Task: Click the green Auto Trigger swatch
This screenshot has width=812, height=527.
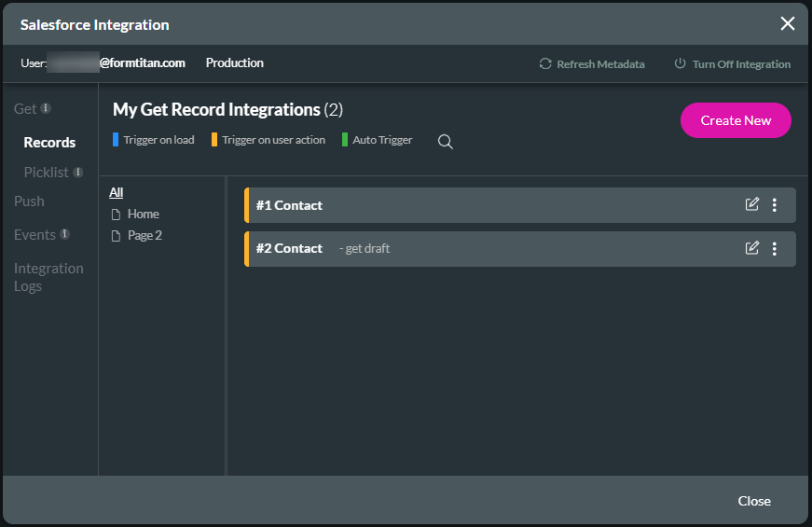Action: coord(344,139)
